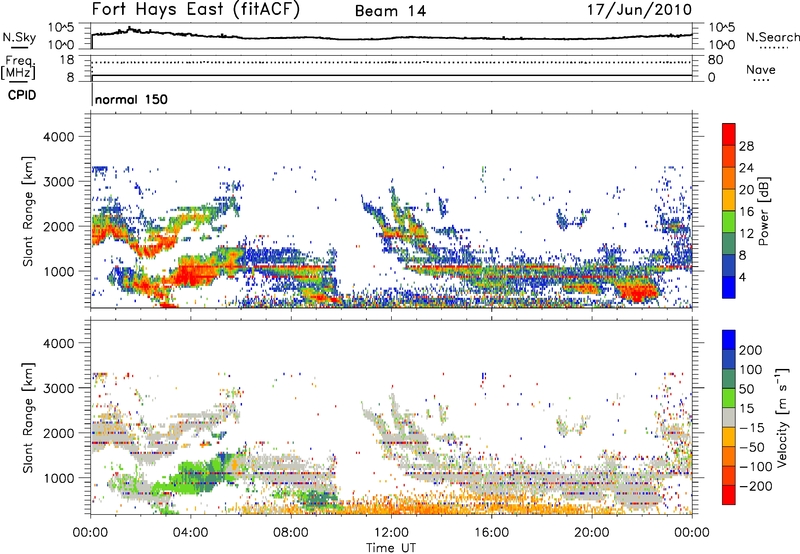Image resolution: width=800 pixels, height=554 pixels.
Task: Click the 'N.Sky' axis label
Action: point(19,37)
